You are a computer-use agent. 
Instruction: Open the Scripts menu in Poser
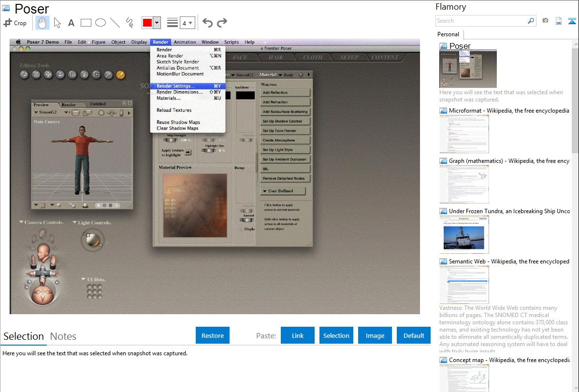232,42
